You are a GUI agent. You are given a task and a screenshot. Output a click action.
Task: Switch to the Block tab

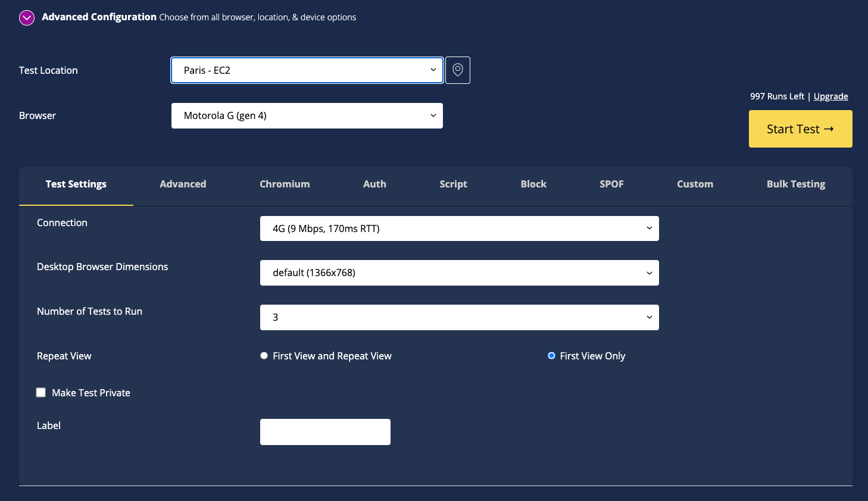[533, 184]
